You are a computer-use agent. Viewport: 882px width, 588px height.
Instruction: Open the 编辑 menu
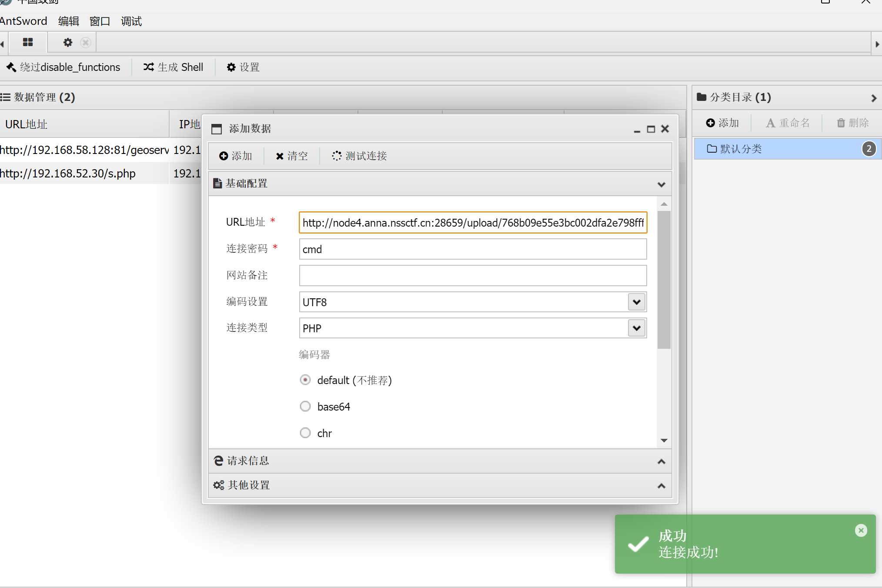click(69, 21)
